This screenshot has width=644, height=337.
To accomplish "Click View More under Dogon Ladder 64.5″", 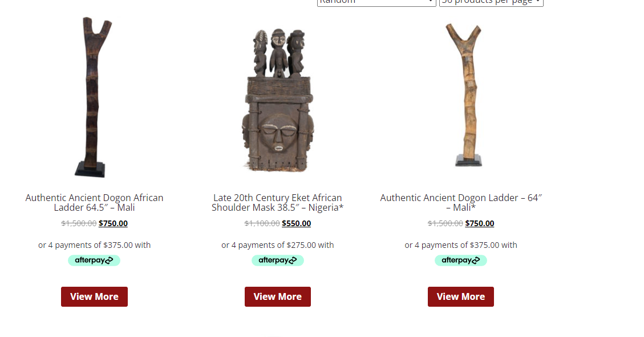I will [x=95, y=296].
